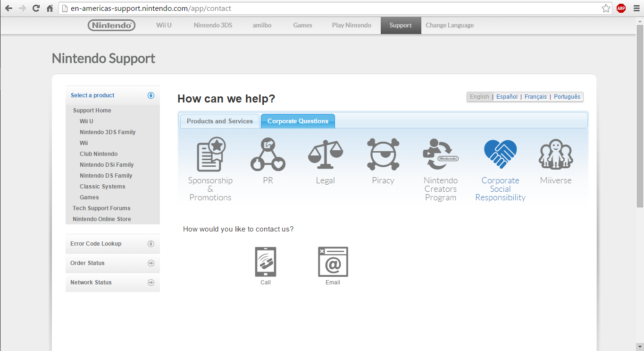Open the Order Status arrow
The width and height of the screenshot is (644, 351).
151,263
